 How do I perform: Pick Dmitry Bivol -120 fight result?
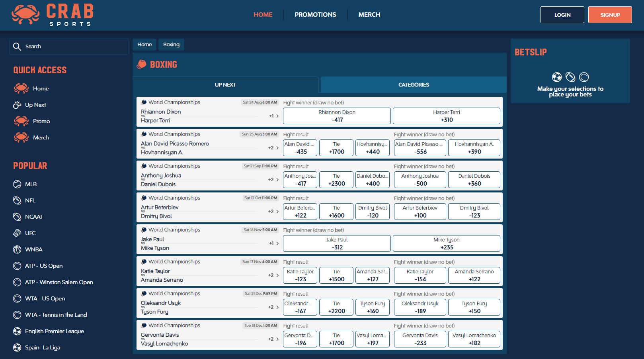373,212
